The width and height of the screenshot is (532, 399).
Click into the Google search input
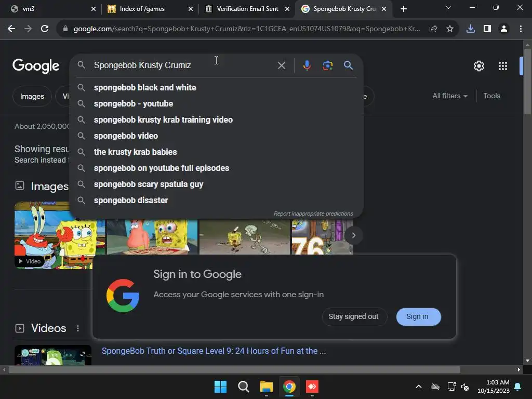(x=183, y=65)
